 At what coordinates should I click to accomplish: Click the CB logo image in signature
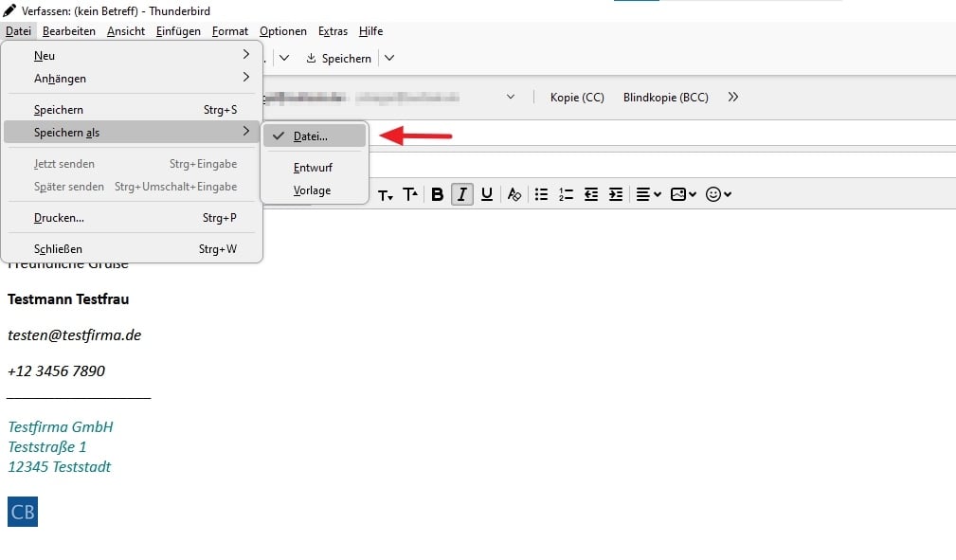[23, 512]
